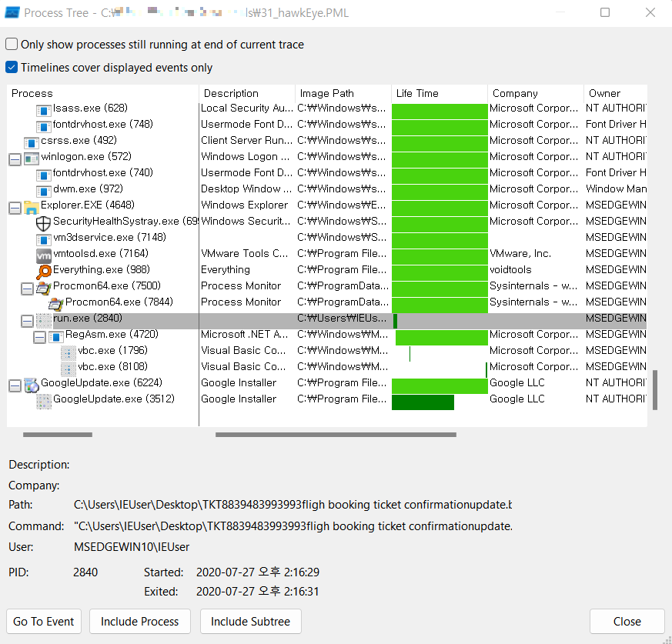Collapse the Procmon64.exe (7500) node
The height and width of the screenshot is (644, 672).
[27, 289]
